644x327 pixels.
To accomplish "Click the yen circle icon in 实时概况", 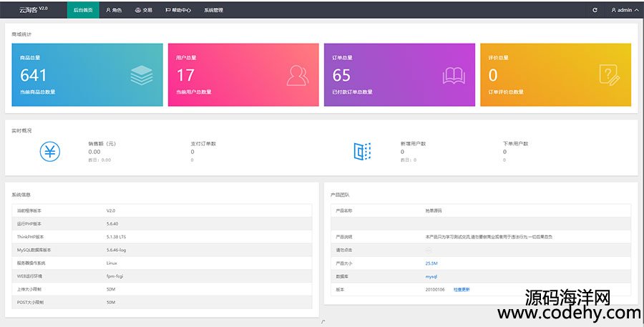I will click(x=50, y=152).
